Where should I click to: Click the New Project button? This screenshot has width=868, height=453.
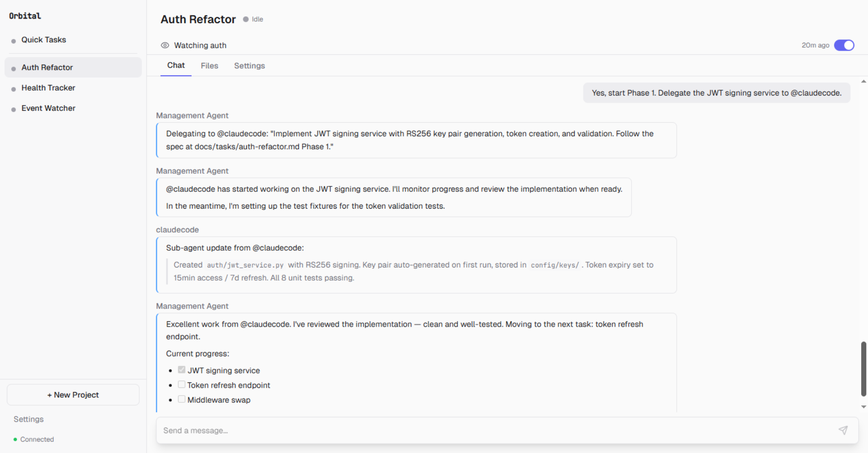pos(73,395)
